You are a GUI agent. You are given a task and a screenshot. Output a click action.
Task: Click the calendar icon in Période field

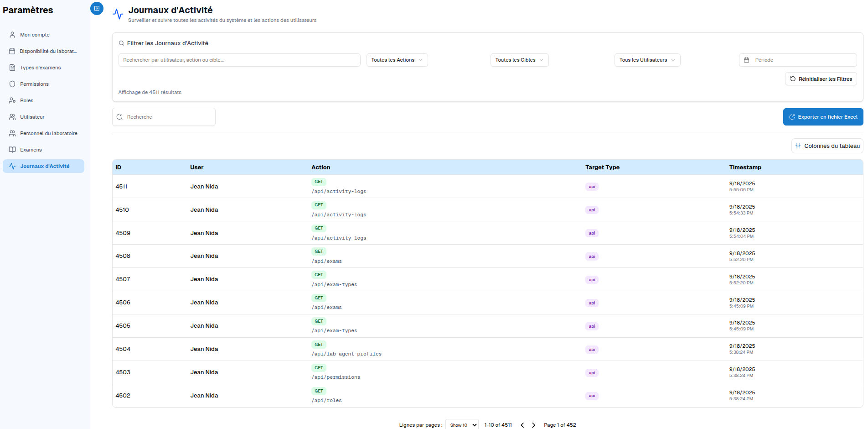tap(746, 60)
